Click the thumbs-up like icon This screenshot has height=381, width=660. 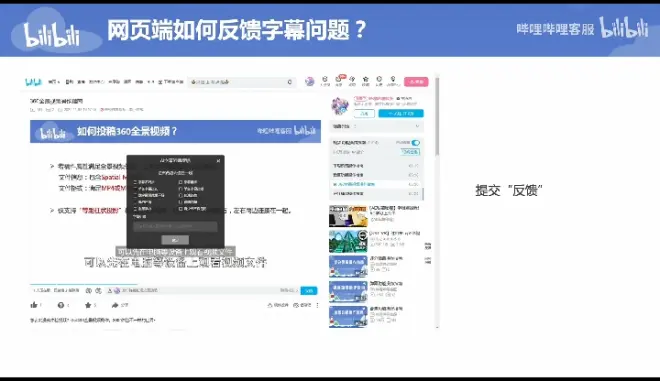(34, 305)
